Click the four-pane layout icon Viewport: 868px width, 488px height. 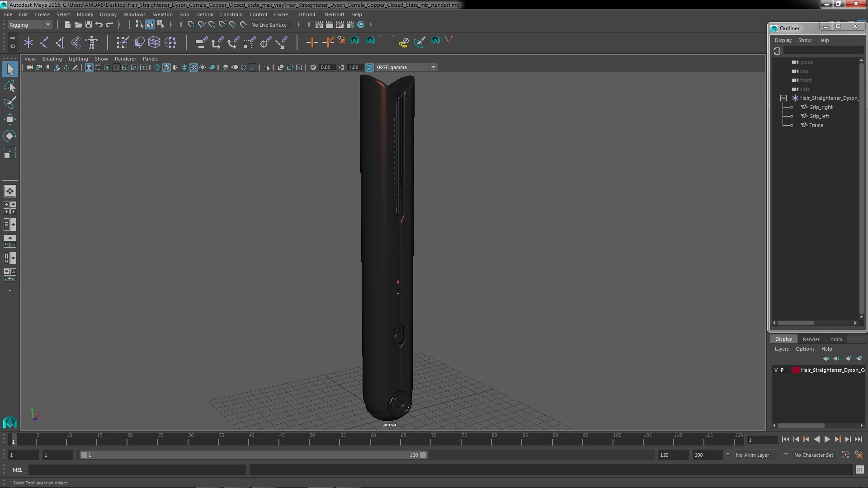coord(10,208)
